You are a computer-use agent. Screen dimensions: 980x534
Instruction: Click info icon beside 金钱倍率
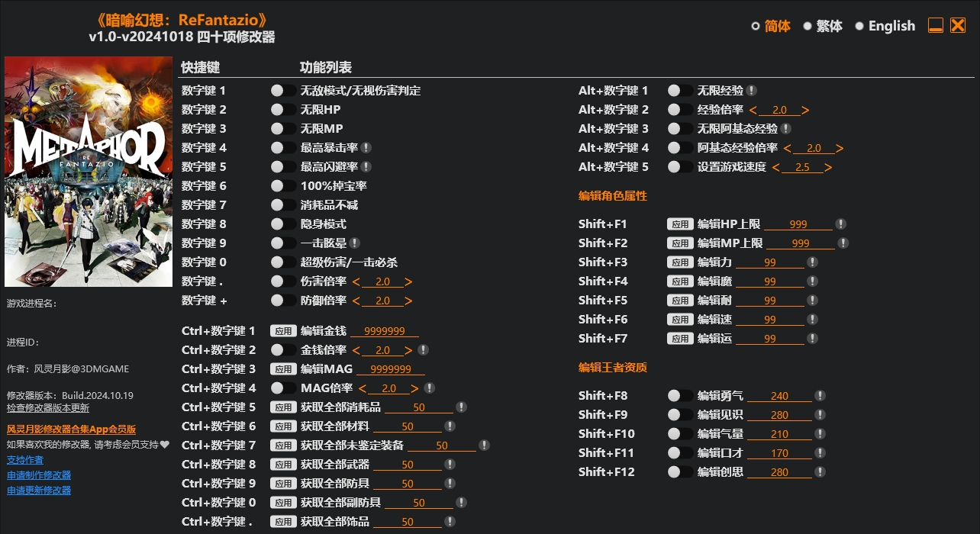pos(424,350)
